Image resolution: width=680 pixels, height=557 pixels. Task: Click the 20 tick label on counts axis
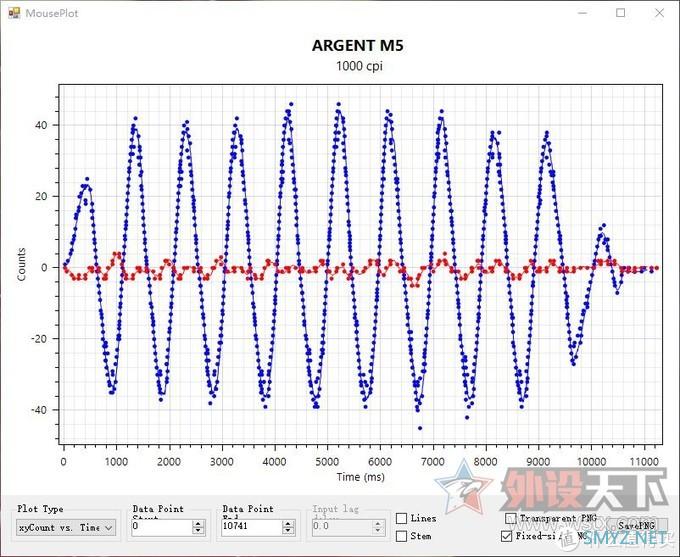[x=41, y=196]
